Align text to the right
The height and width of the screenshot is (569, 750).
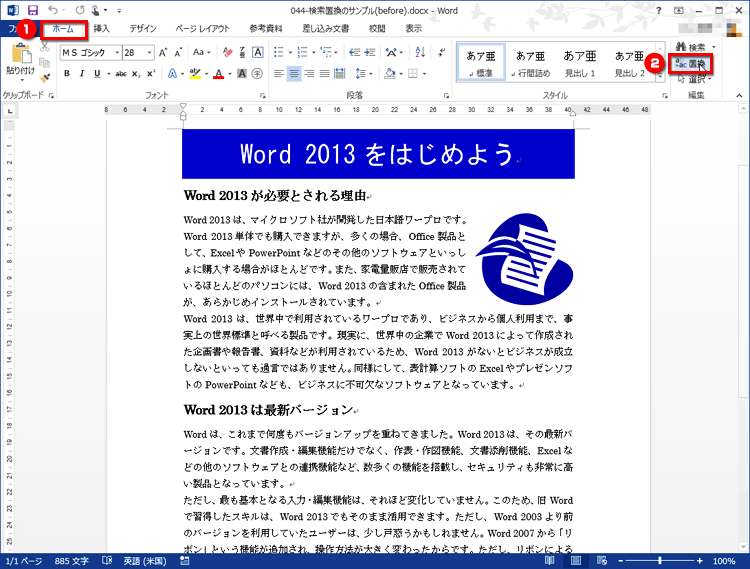click(x=309, y=74)
